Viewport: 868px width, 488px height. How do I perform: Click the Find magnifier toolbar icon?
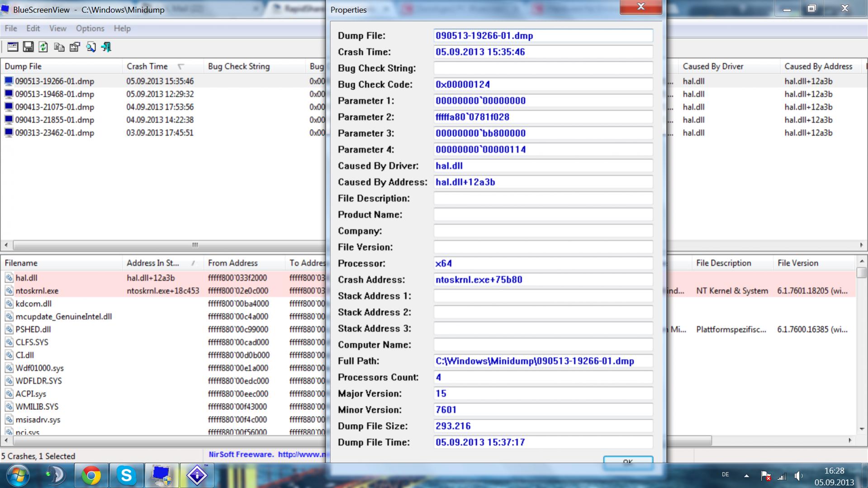pyautogui.click(x=90, y=47)
